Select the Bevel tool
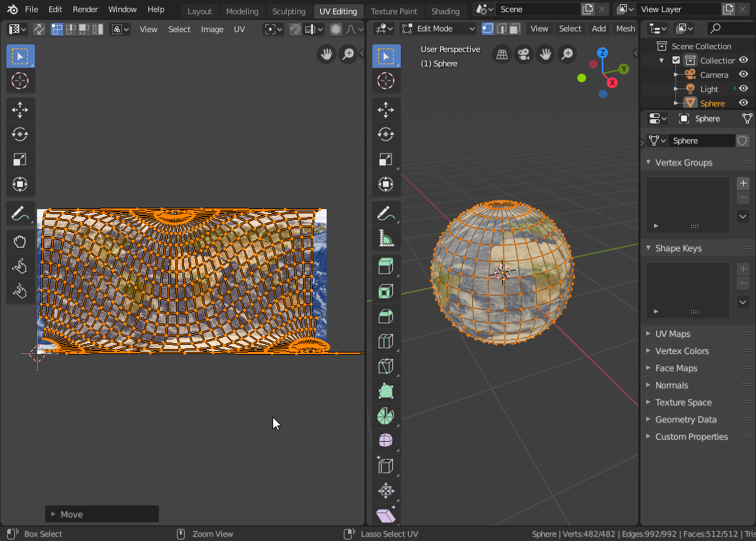This screenshot has width=756, height=541. [x=386, y=316]
